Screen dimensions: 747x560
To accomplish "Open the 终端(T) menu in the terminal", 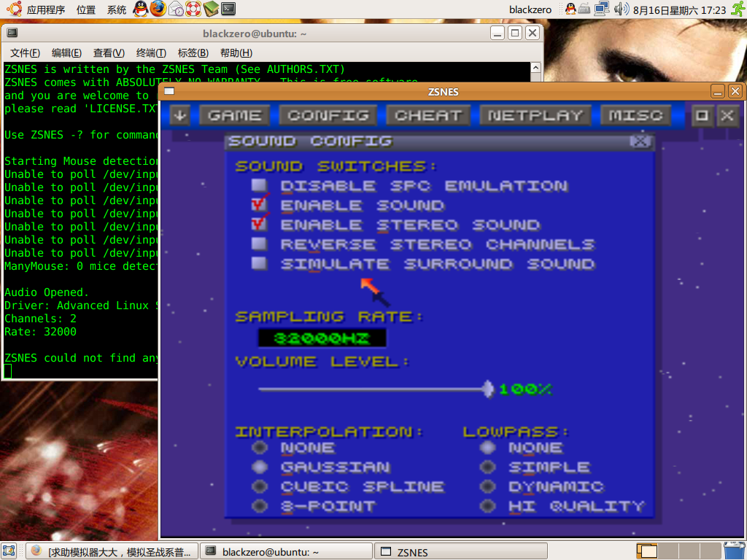I will (151, 52).
